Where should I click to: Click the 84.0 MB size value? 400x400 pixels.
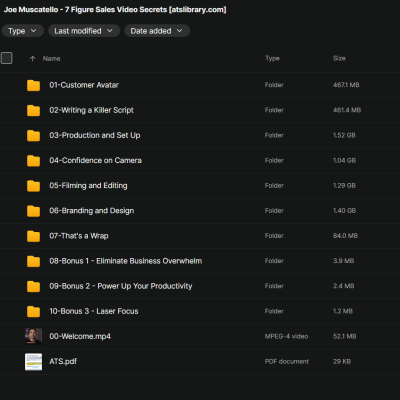click(345, 236)
